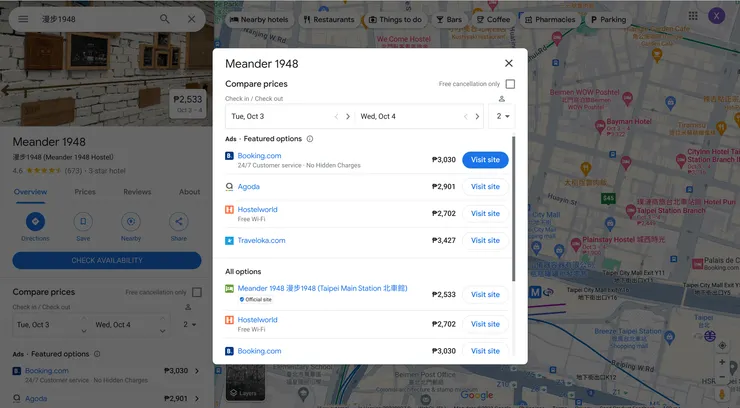This screenshot has height=408, width=740.
Task: Expand Agoda offer chevron in the side panel
Action: (x=197, y=399)
